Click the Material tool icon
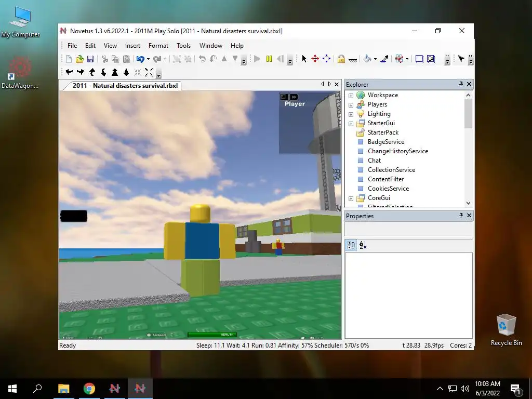The width and height of the screenshot is (532, 399). point(399,59)
